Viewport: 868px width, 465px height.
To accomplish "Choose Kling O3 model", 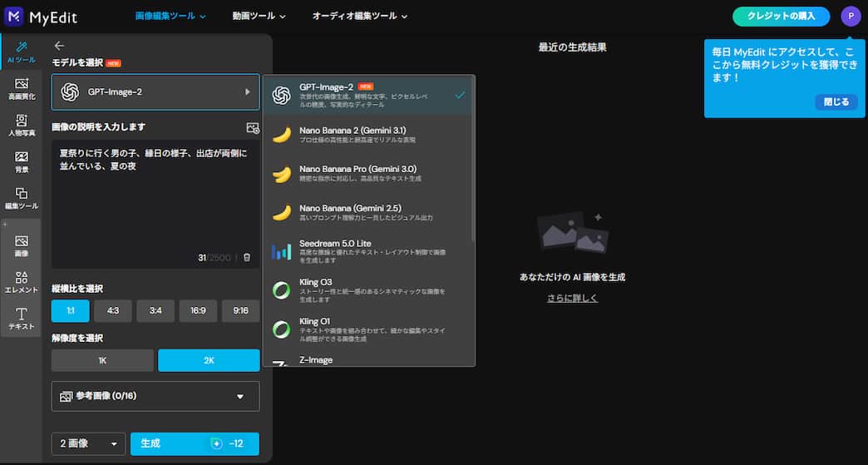I will [x=367, y=290].
